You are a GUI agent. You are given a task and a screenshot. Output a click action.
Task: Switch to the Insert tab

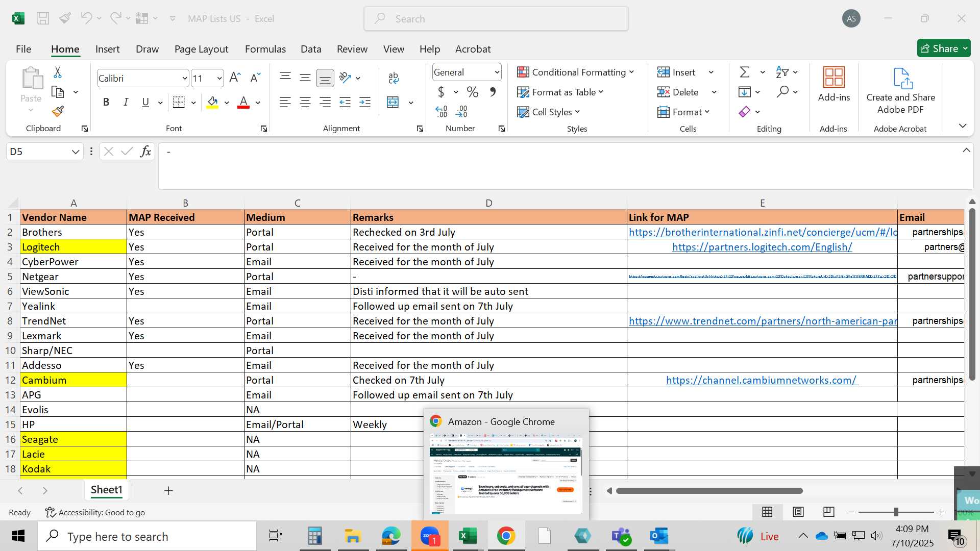click(107, 49)
